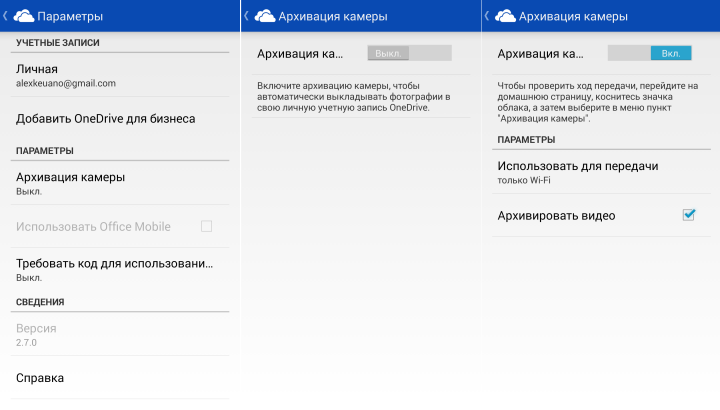Viewport: 720px width, 410px height.
Task: Tap cloud icon on the screen with Выкл. switch
Action: (x=264, y=17)
